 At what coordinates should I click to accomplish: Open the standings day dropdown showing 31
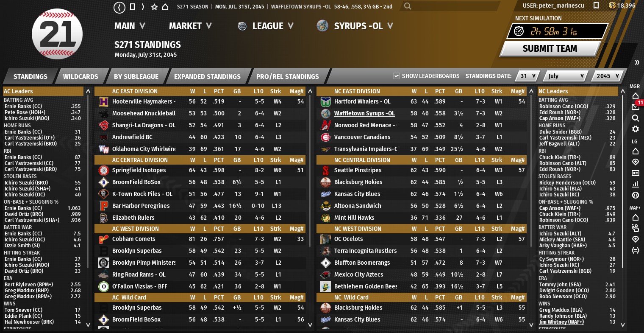click(528, 76)
